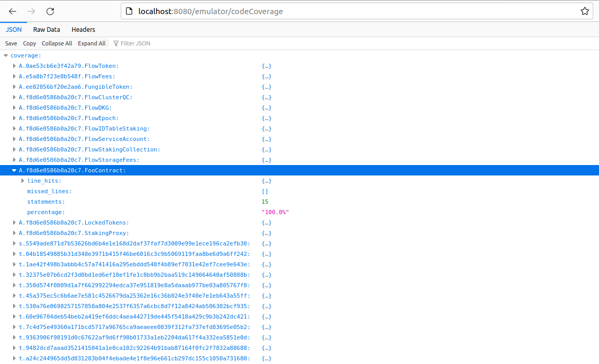
Task: Select the t.a24c244965dd key label
Action: (134, 359)
